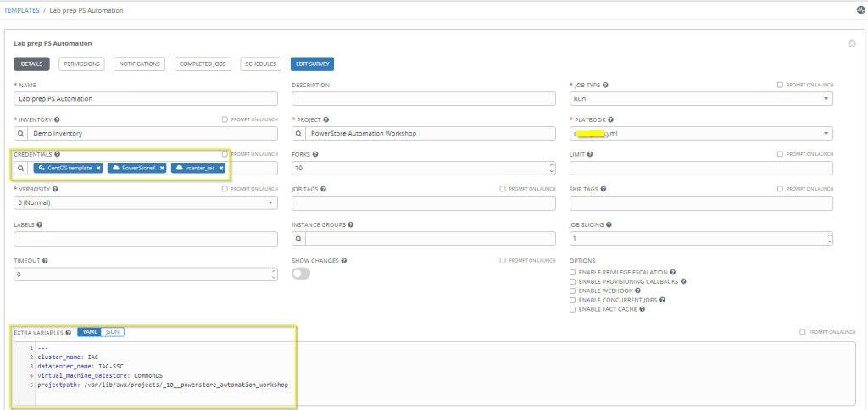
Task: Enable Privilege Escalation checkbox
Action: (574, 271)
